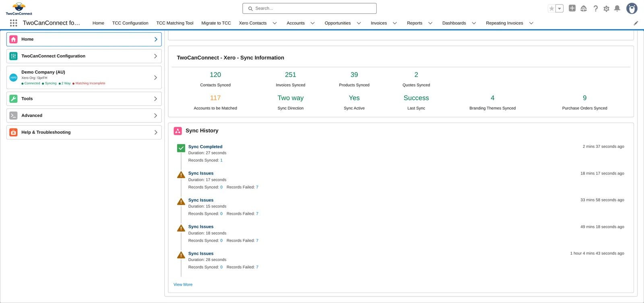Screen dimensions: 644x303
Task: Open the Favorites list dropdown arrow
Action: 559,8
